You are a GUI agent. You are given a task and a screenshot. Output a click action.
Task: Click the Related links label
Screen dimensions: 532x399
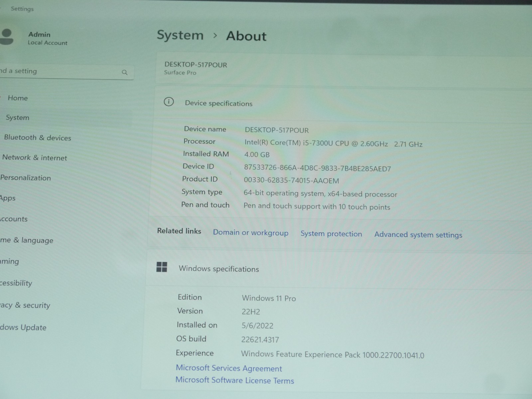(179, 231)
